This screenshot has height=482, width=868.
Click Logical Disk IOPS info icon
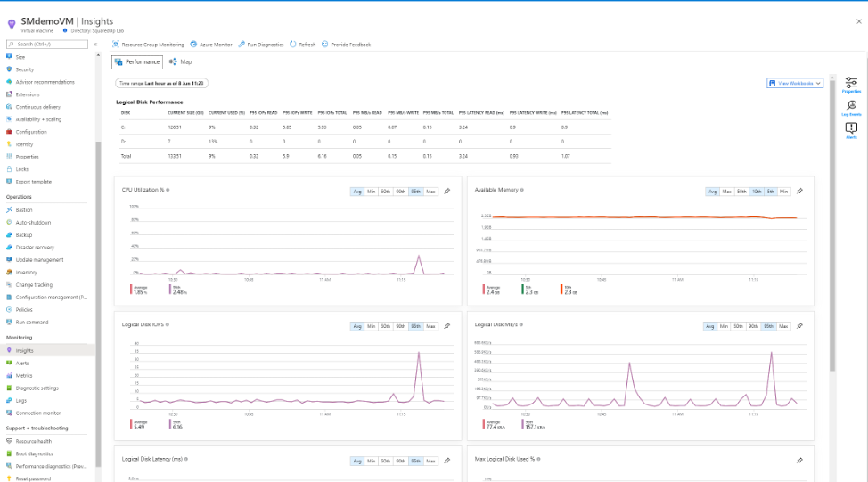tap(168, 325)
